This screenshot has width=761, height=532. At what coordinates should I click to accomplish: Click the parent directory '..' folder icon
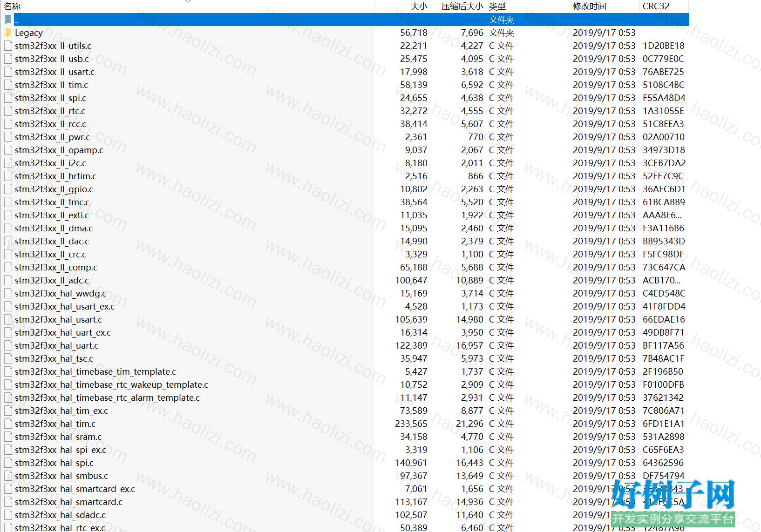8,20
